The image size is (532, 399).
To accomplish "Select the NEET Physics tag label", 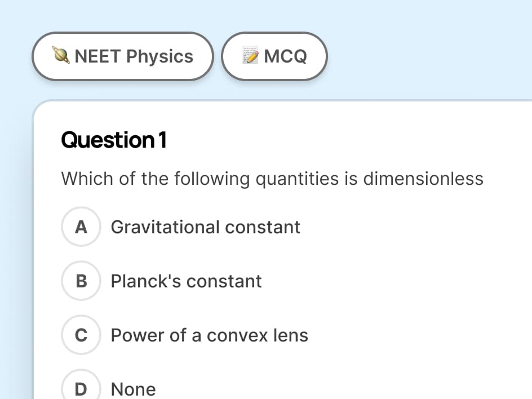I will pyautogui.click(x=123, y=56).
